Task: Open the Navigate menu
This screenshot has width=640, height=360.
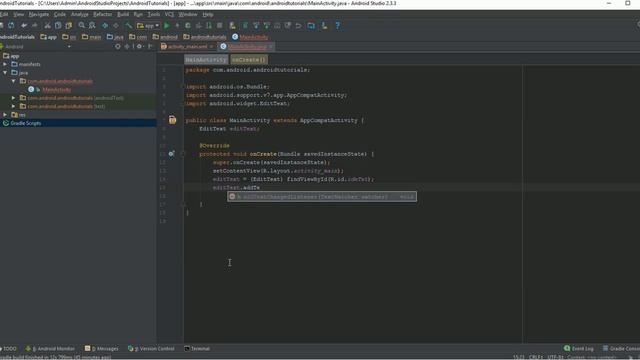Action: click(39, 14)
